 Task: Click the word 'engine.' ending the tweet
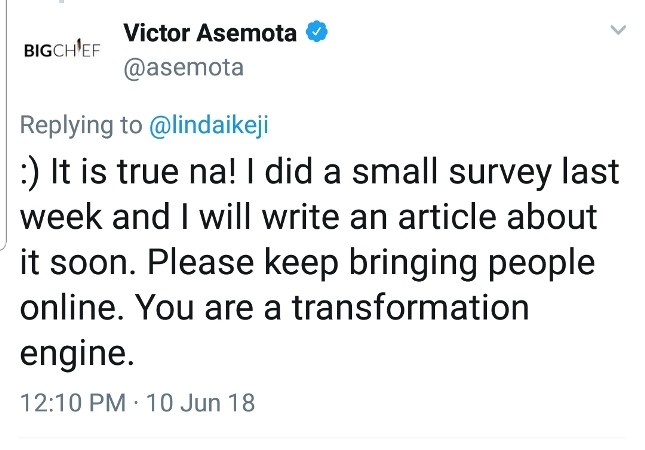(77, 354)
